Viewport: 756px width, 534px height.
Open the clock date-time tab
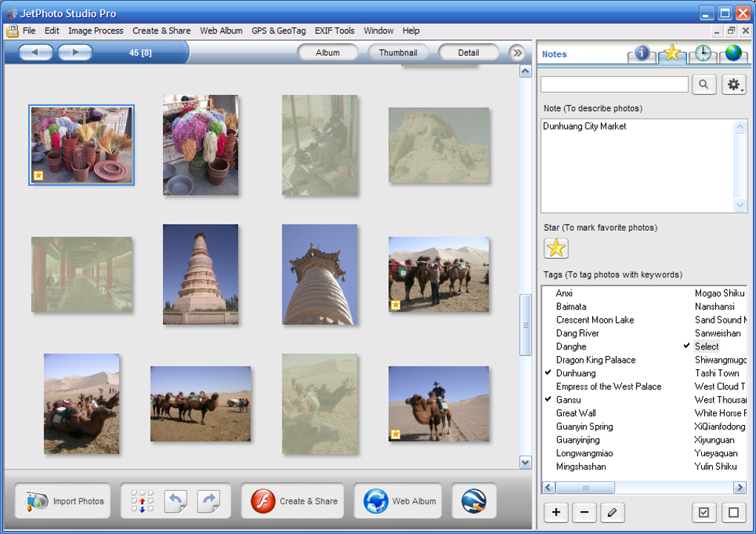point(702,53)
